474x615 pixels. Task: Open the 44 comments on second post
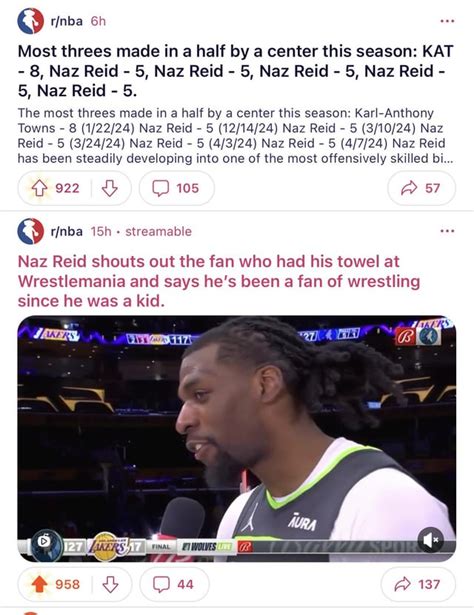[x=174, y=584]
